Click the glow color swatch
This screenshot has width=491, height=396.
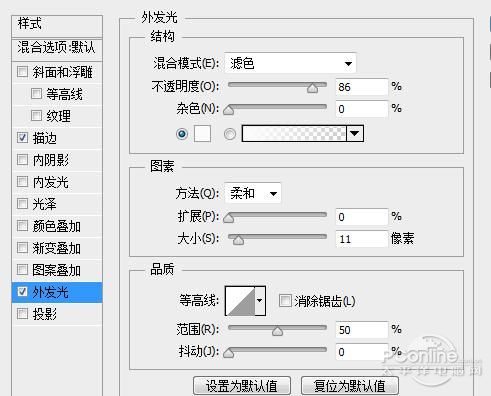coord(202,134)
